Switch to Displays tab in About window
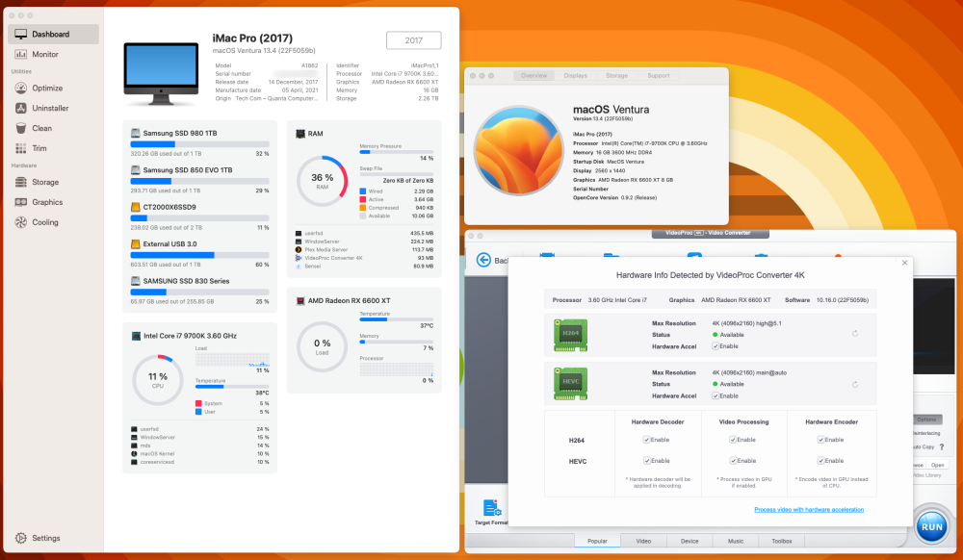This screenshot has width=963, height=560. point(576,76)
